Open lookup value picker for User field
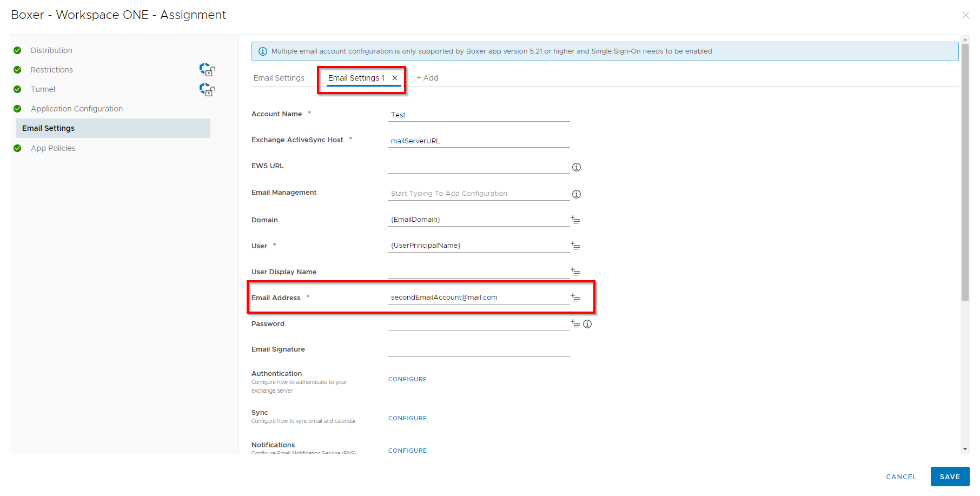 click(x=575, y=246)
